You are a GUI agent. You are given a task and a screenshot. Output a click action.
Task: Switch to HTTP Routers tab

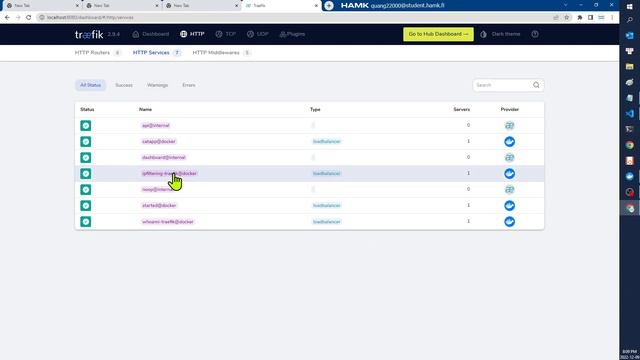[98, 53]
